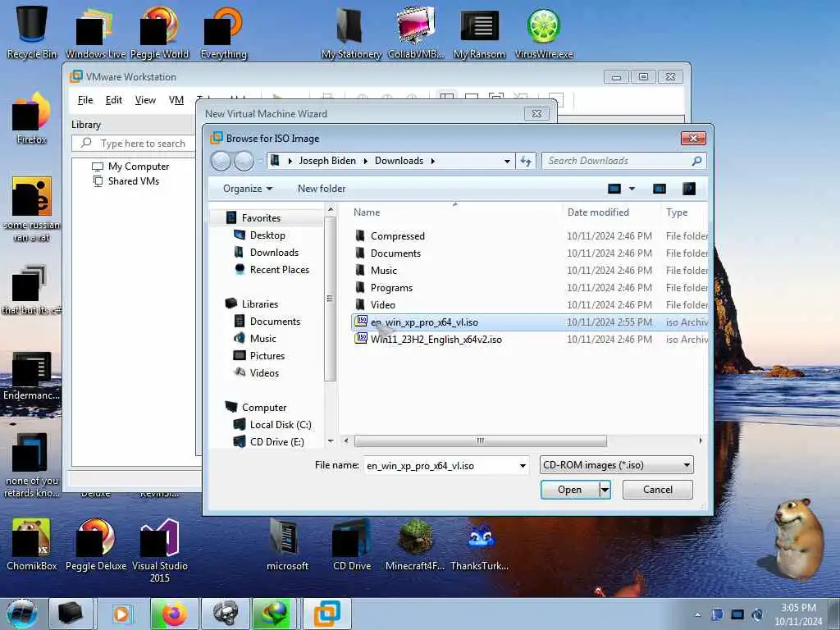
Task: Sort files by the Name column header
Action: pos(454,212)
